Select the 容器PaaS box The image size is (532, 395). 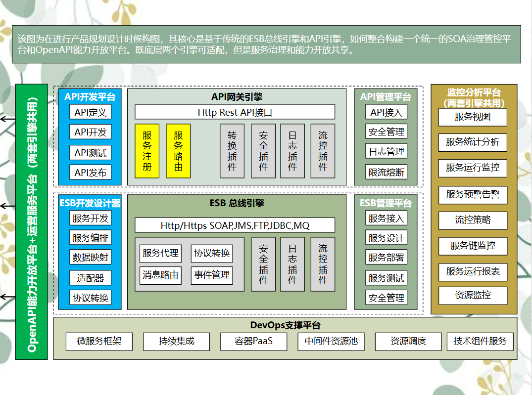[253, 342]
